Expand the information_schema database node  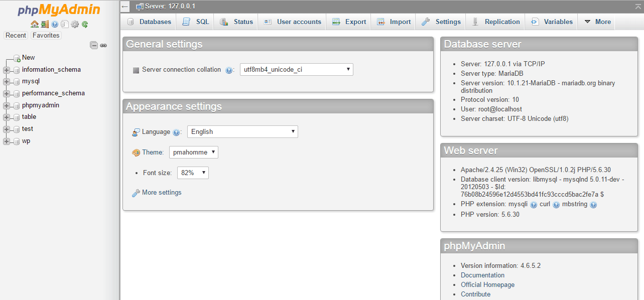click(x=6, y=70)
